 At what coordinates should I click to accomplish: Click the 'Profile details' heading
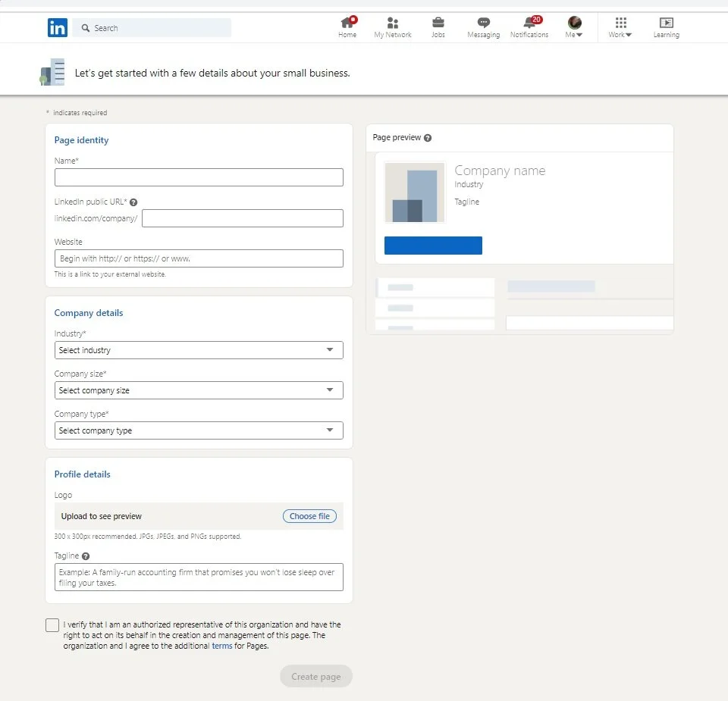click(x=82, y=474)
